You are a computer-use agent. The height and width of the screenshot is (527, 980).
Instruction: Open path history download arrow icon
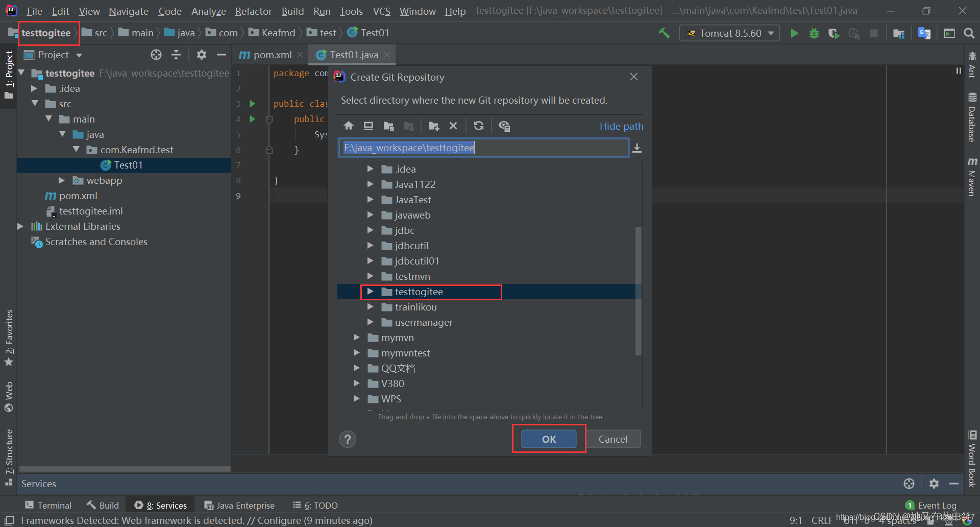637,148
